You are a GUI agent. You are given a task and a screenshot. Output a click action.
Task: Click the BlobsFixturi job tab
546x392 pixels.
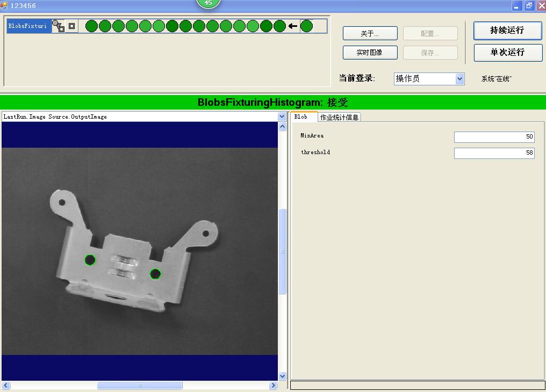pos(28,25)
